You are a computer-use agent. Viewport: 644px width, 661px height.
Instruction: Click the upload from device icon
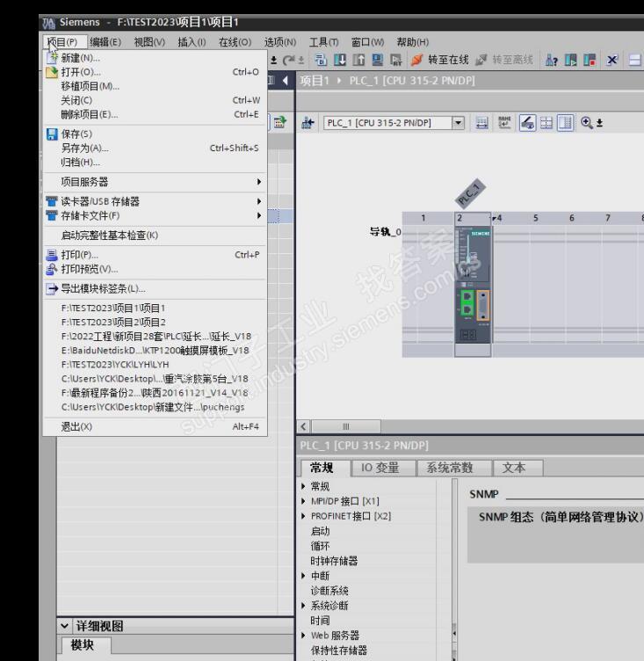pos(358,60)
